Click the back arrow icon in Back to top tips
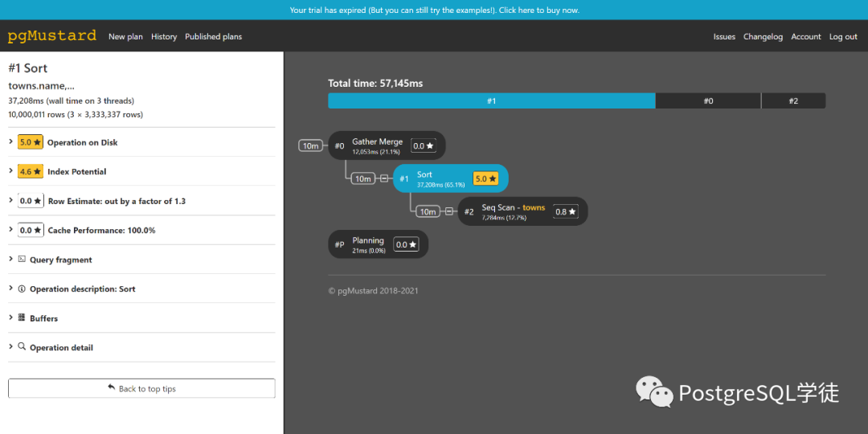Image resolution: width=868 pixels, height=434 pixels. [111, 387]
